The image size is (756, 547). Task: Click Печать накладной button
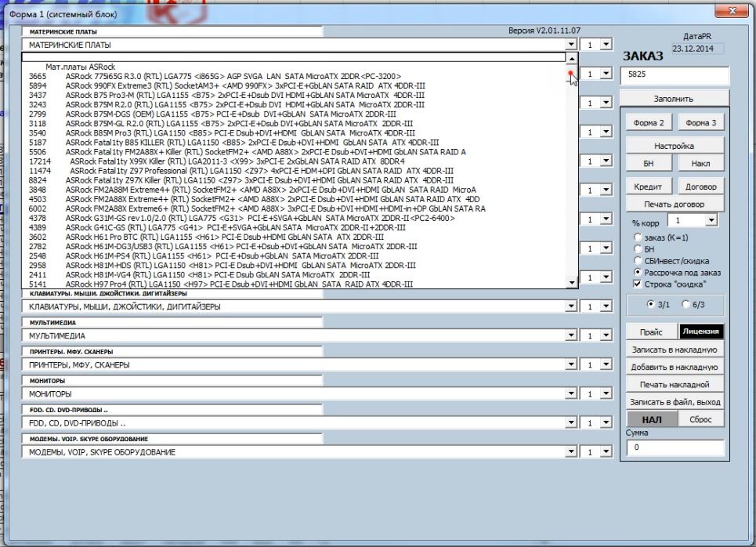(675, 385)
